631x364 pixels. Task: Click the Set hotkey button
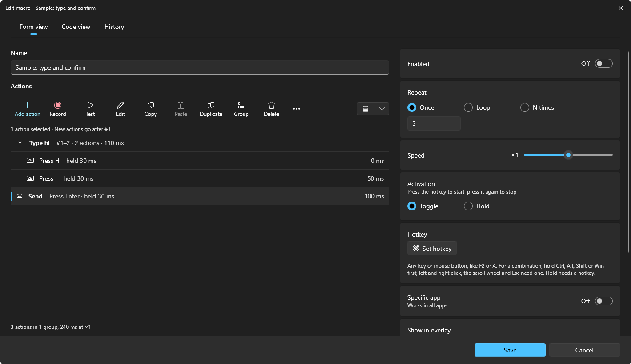point(432,249)
